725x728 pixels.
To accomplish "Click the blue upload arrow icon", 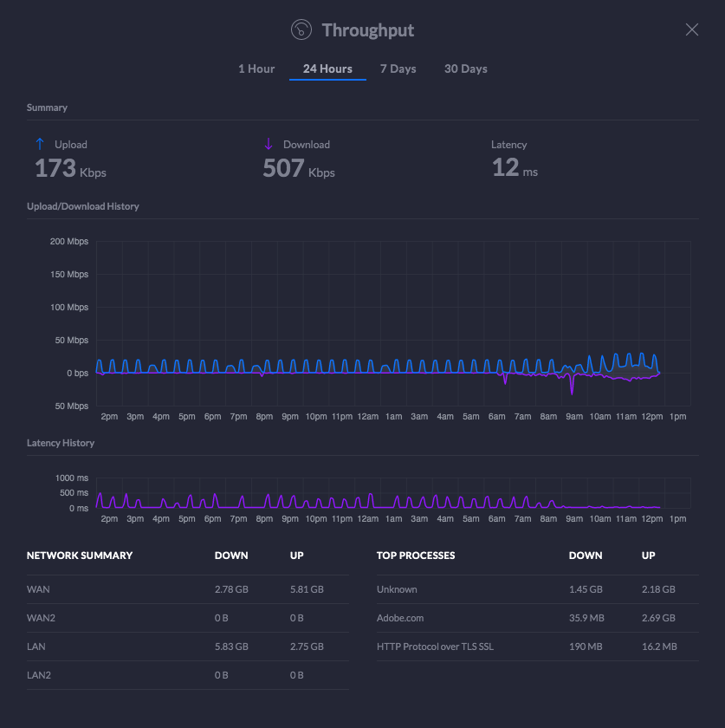I will point(39,145).
